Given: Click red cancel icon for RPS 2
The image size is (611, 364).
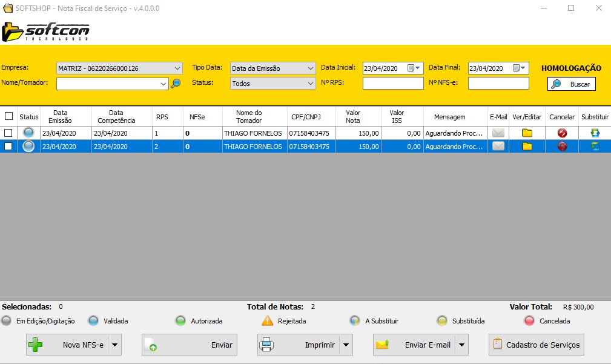Looking at the screenshot, I should point(562,146).
